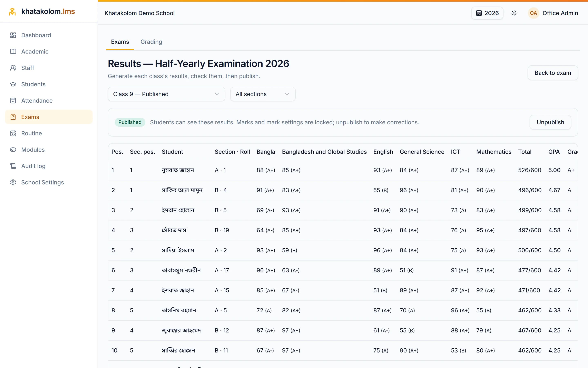Open Dashboard via its grid icon
Screen dimensions: 588x368
13,35
